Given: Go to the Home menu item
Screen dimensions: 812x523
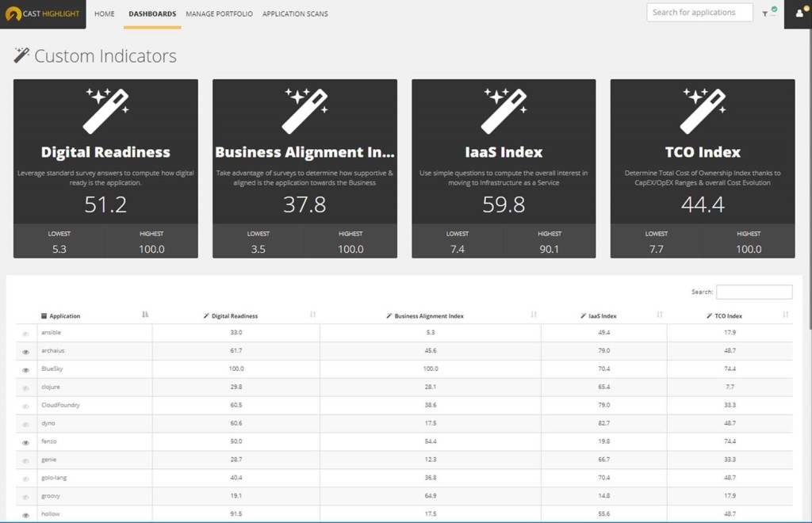Looking at the screenshot, I should point(105,13).
